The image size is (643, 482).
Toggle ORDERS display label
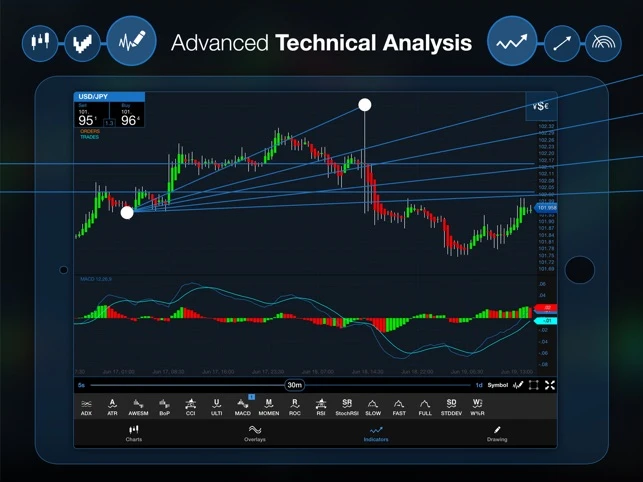click(90, 131)
